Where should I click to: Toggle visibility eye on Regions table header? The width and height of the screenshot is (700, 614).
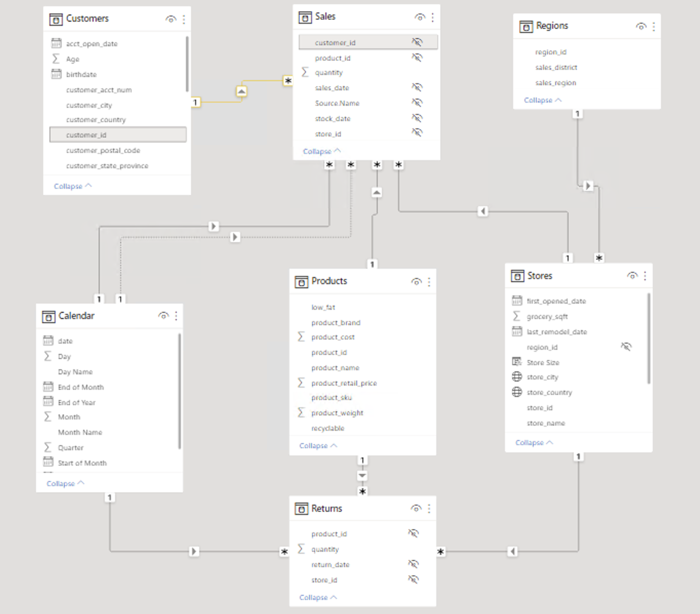(641, 26)
